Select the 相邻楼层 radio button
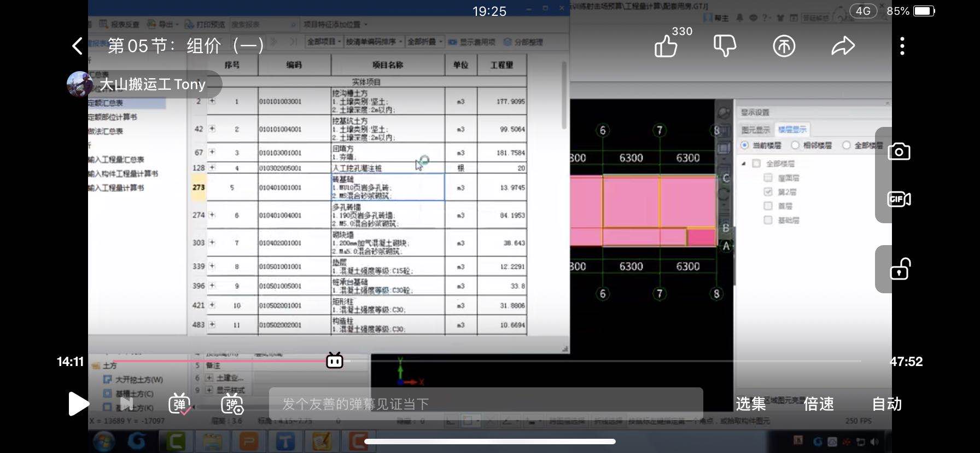This screenshot has height=453, width=980. tap(795, 145)
